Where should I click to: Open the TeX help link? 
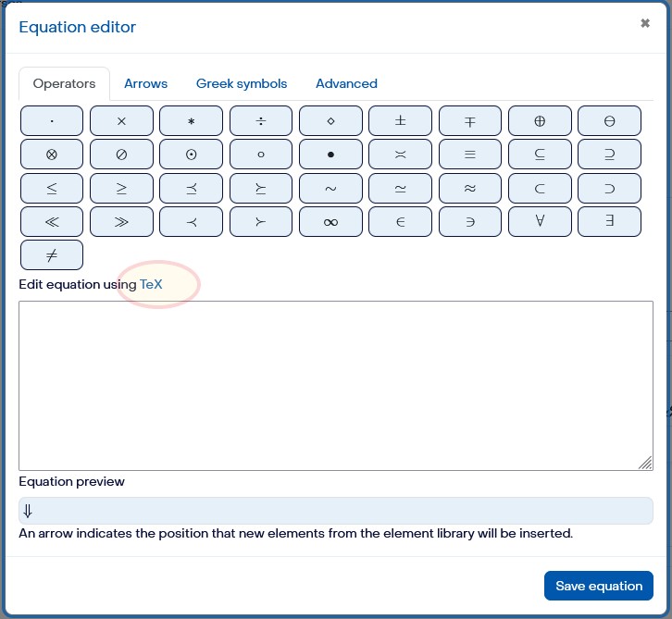coord(151,284)
